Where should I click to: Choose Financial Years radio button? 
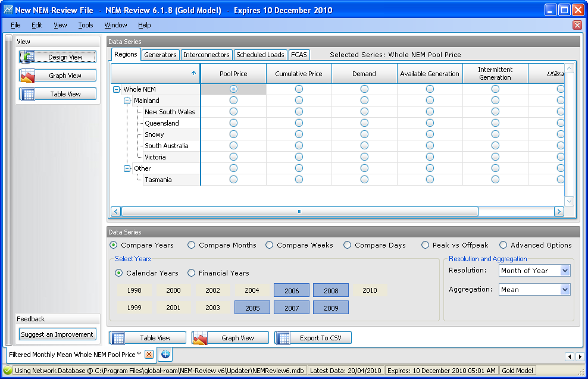pos(191,273)
